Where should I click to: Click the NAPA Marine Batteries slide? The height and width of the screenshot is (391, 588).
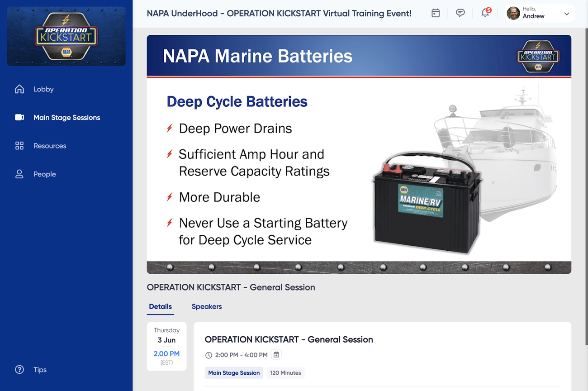coord(359,154)
